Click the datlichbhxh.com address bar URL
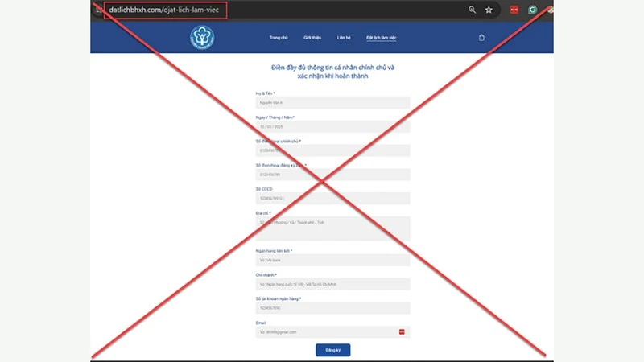The width and height of the screenshot is (644, 362). [x=165, y=10]
